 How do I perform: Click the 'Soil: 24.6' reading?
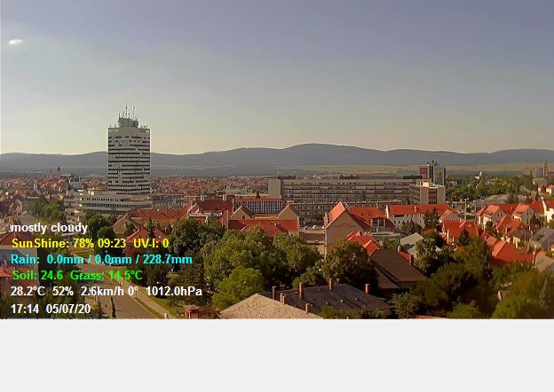click(x=38, y=275)
